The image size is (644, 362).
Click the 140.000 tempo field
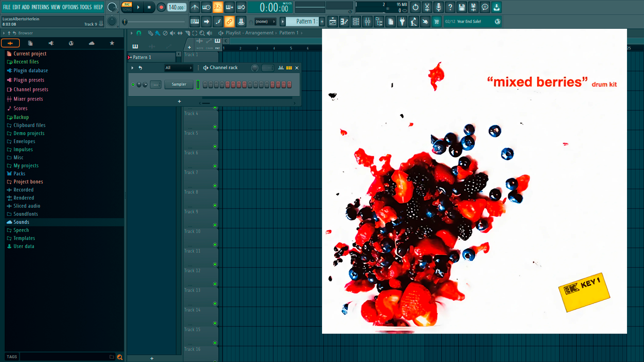(x=177, y=7)
